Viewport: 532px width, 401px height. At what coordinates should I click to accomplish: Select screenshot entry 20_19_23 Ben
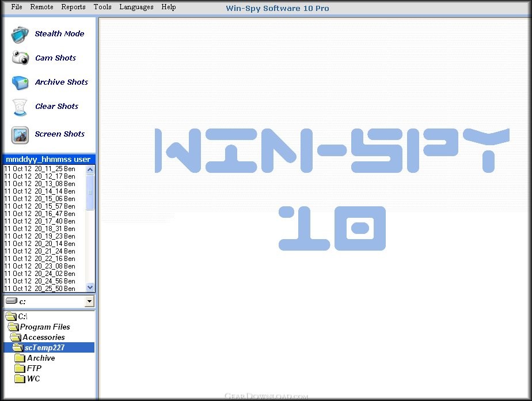(x=40, y=236)
